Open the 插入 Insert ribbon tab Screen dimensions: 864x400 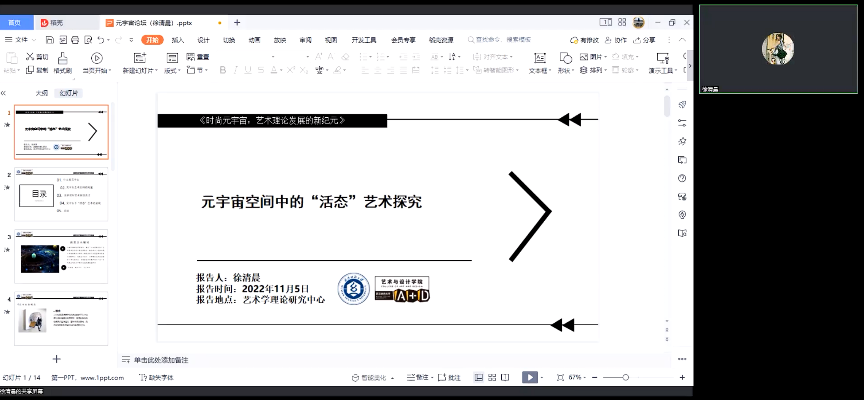[x=177, y=40]
